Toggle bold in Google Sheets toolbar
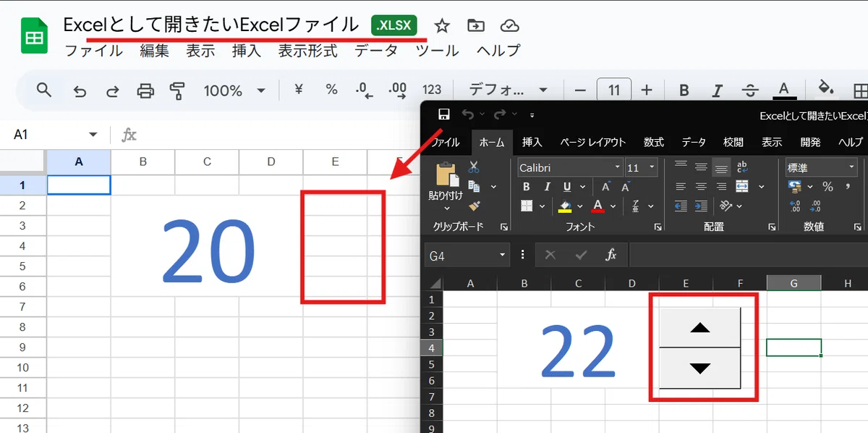Viewport: 868px width, 433px height. (x=684, y=91)
